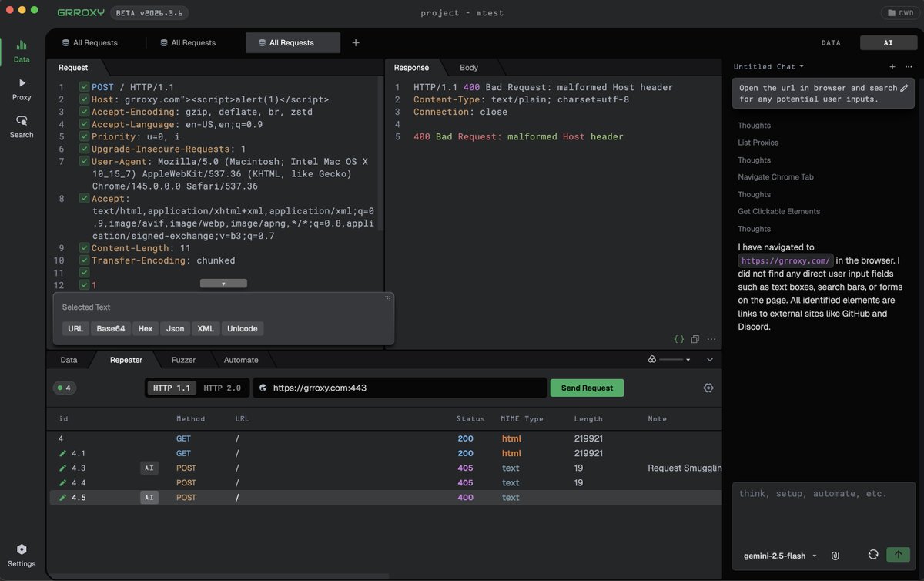The width and height of the screenshot is (924, 581).
Task: Expand the Get Clickable Elements step
Action: tap(778, 211)
